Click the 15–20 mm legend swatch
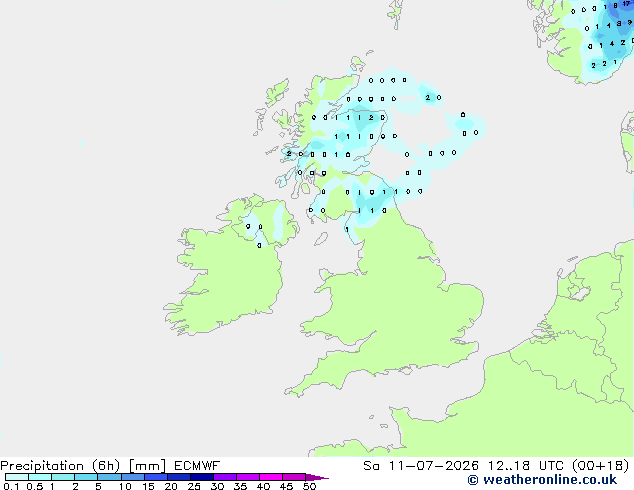The image size is (634, 490). pyautogui.click(x=156, y=477)
